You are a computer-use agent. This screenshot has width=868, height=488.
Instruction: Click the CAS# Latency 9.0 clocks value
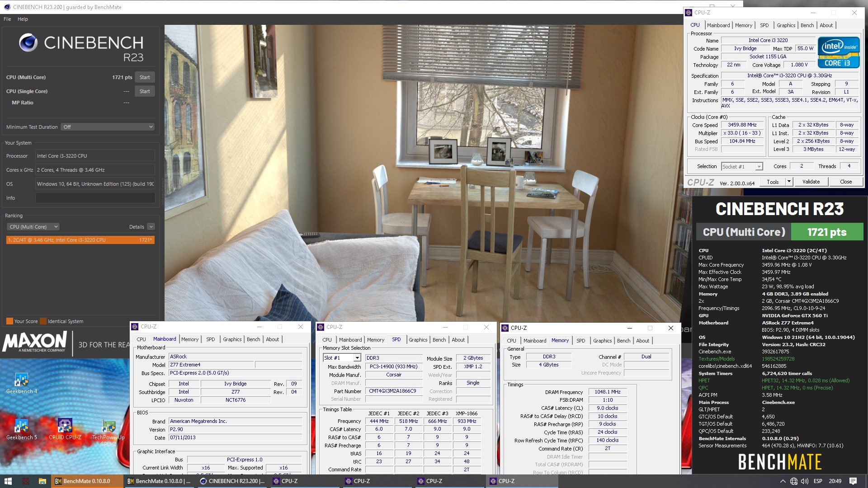pyautogui.click(x=608, y=408)
